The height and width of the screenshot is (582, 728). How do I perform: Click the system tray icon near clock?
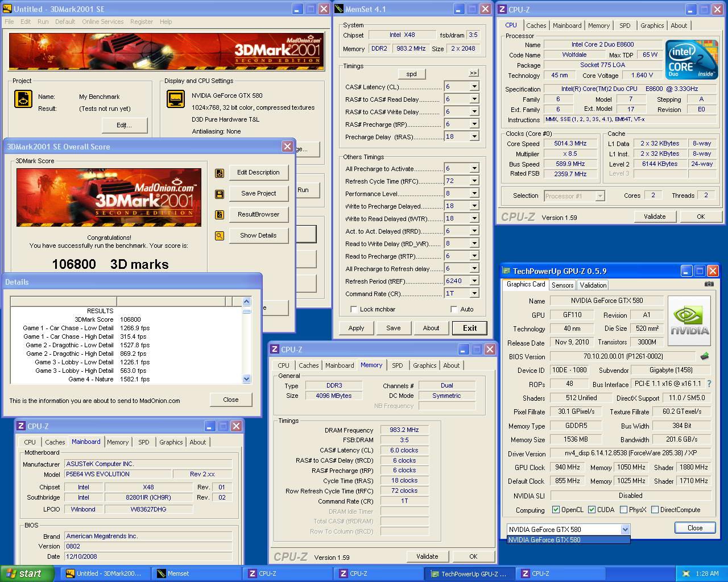click(686, 573)
